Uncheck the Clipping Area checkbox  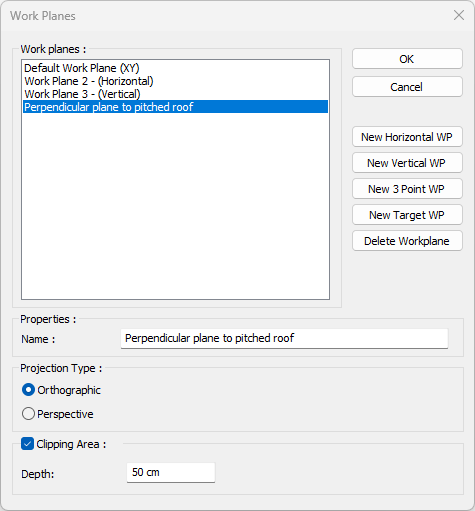pyautogui.click(x=27, y=444)
